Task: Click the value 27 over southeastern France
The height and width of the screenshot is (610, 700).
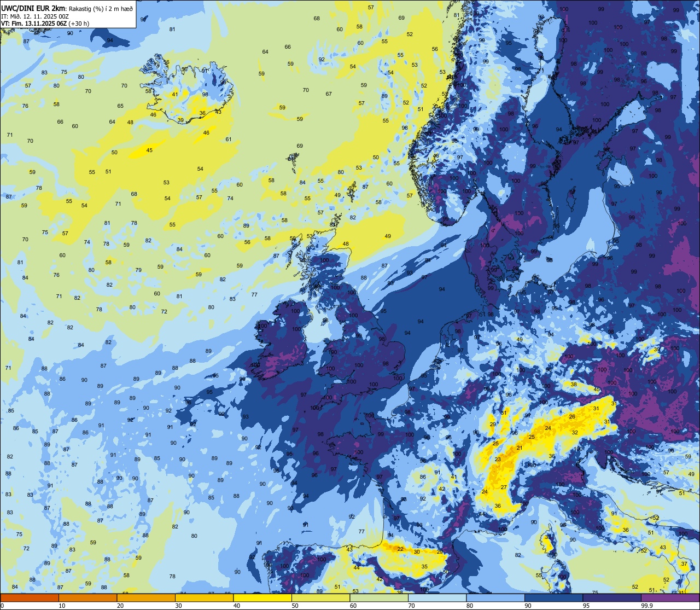Action: coord(504,487)
